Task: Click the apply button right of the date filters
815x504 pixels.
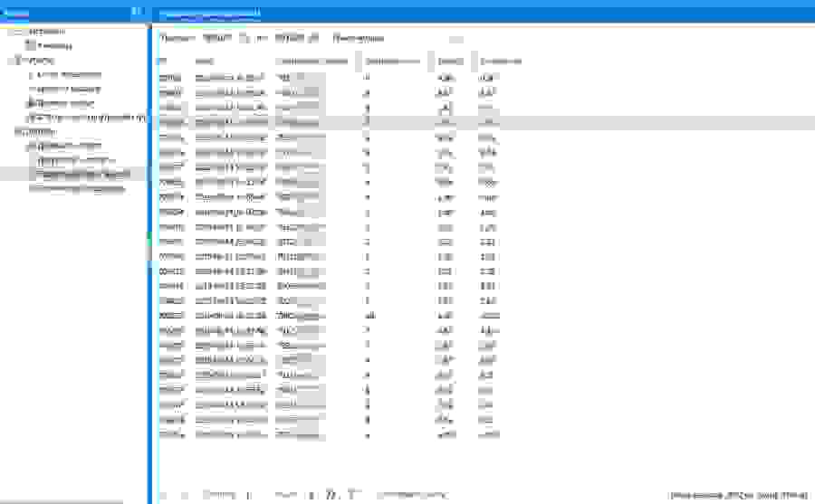Action: 358,38
